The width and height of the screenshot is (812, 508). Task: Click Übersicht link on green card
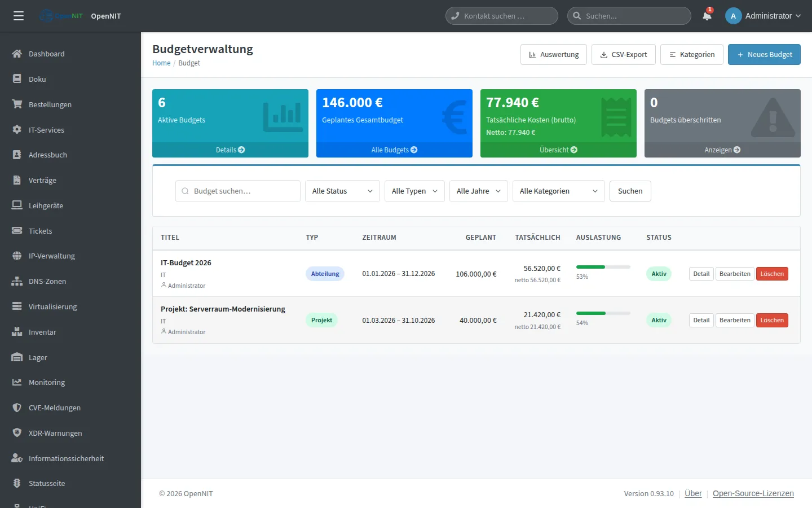pyautogui.click(x=558, y=150)
